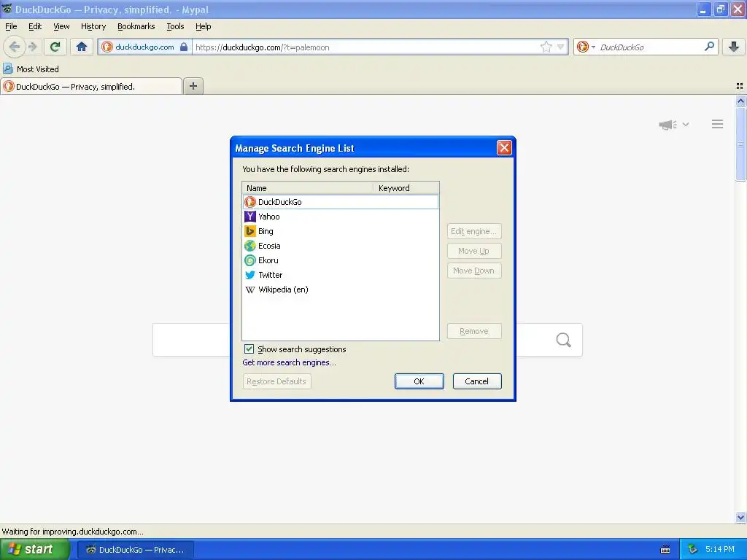
Task: Open the Help menu
Action: [x=204, y=27]
